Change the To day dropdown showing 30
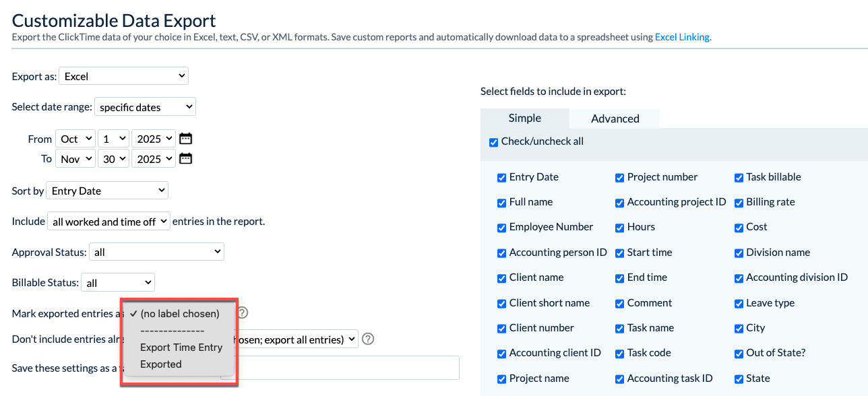The width and height of the screenshot is (868, 396). 113,159
